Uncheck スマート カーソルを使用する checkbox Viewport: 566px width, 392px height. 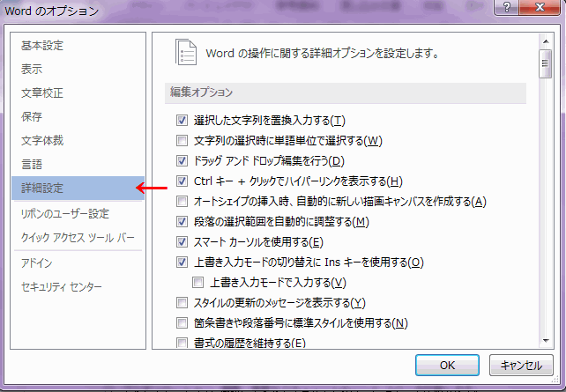(182, 241)
